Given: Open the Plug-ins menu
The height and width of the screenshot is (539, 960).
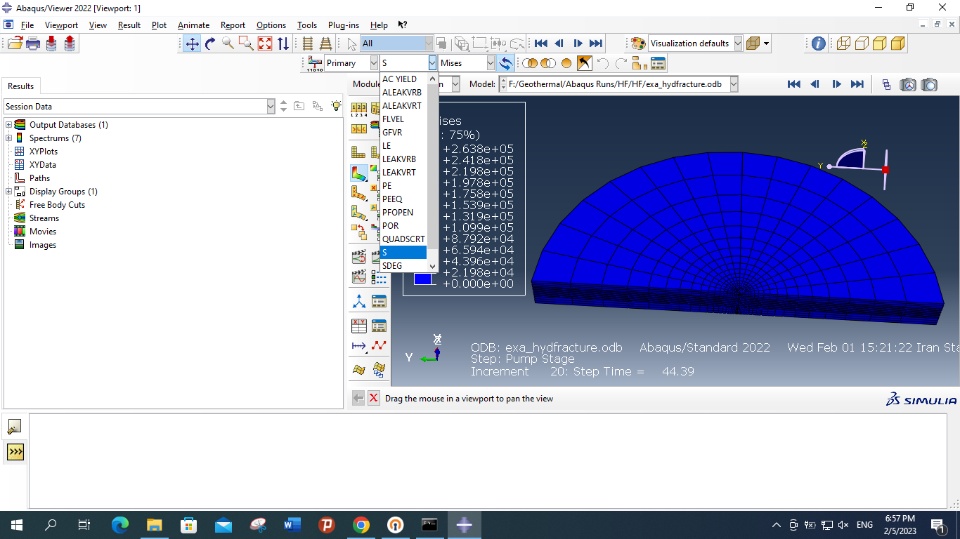Looking at the screenshot, I should 343,25.
